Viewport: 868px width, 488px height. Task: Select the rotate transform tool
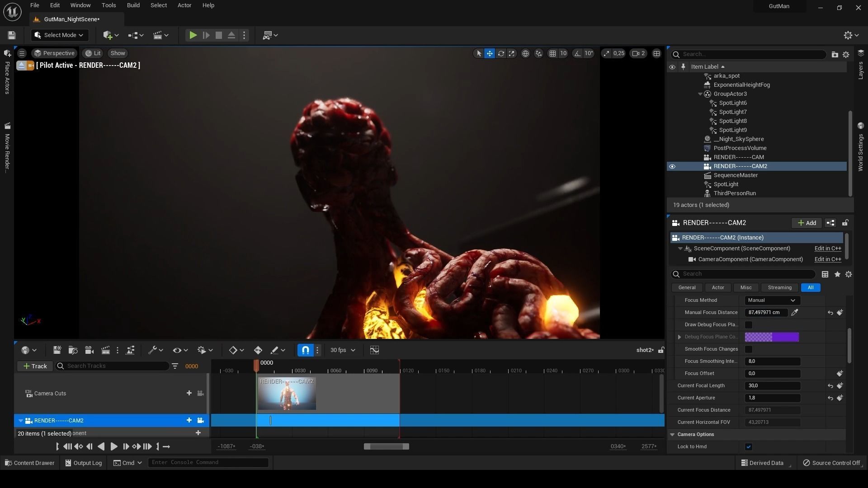coord(501,53)
